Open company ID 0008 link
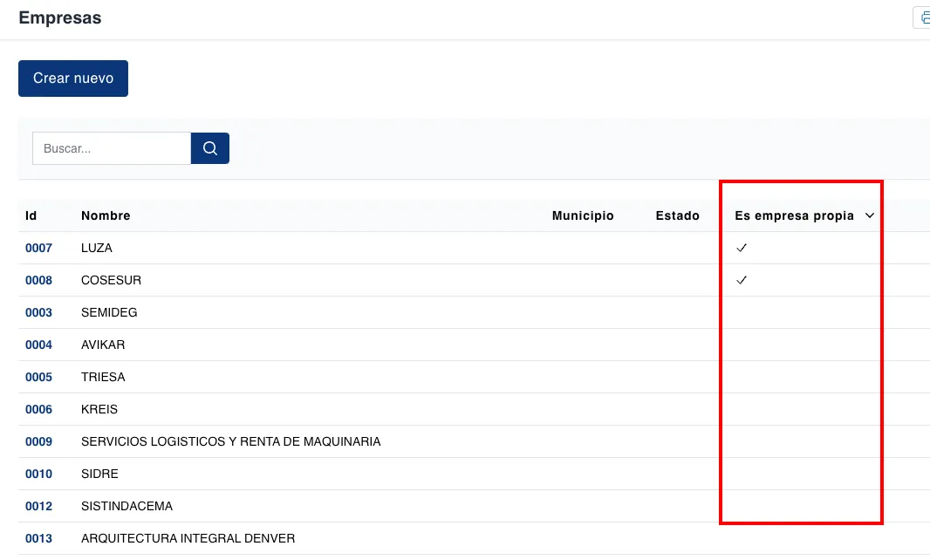 (x=38, y=280)
